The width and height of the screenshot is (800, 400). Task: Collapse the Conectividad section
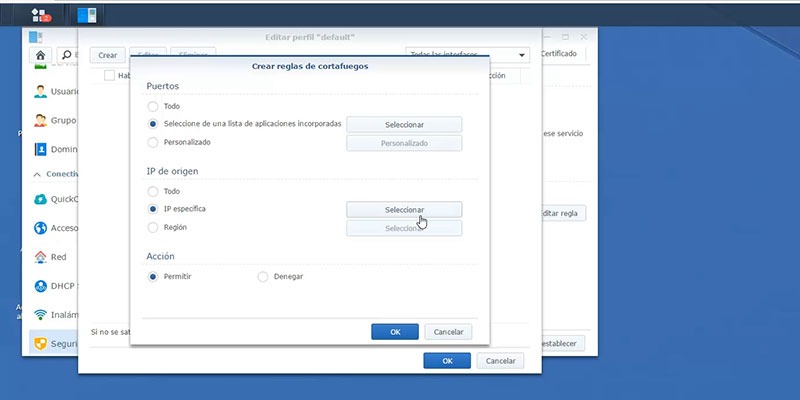pyautogui.click(x=37, y=174)
